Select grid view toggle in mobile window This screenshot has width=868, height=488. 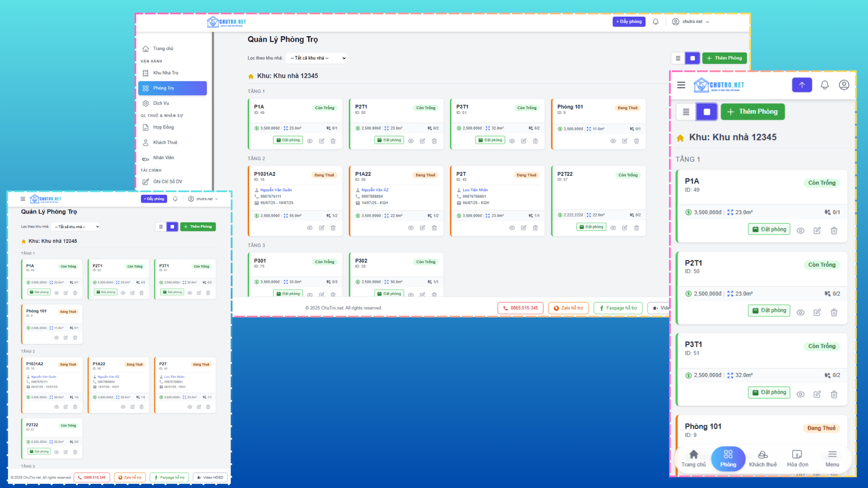point(707,112)
